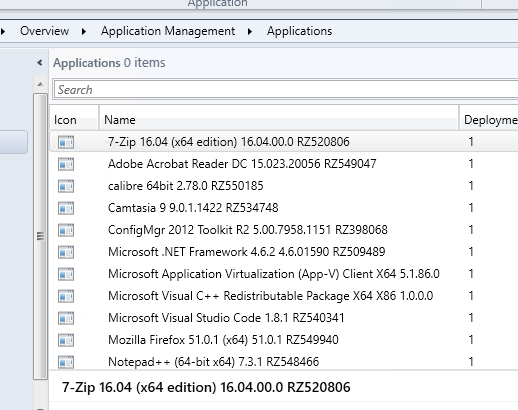Open the dropdown arrow after Application Management
The height and width of the screenshot is (410, 518).
coord(250,31)
